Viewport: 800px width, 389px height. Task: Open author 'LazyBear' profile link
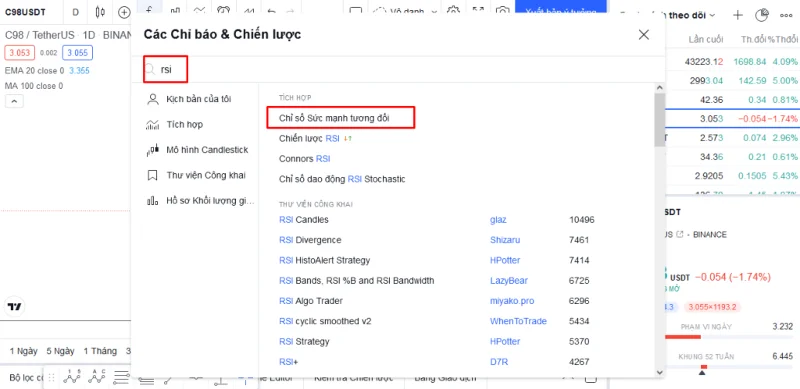509,281
